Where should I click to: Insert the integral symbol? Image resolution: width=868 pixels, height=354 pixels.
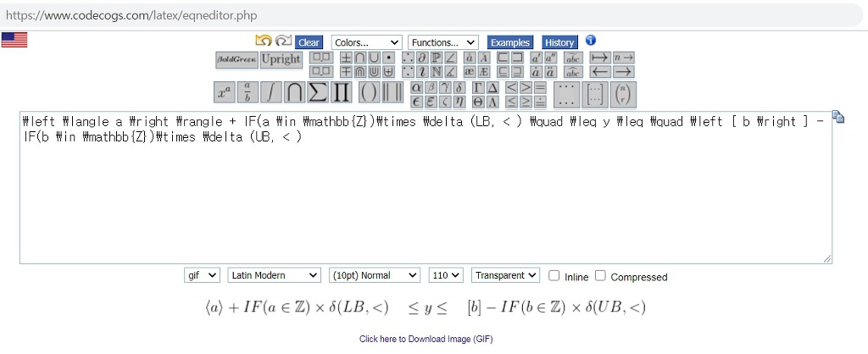[x=270, y=93]
